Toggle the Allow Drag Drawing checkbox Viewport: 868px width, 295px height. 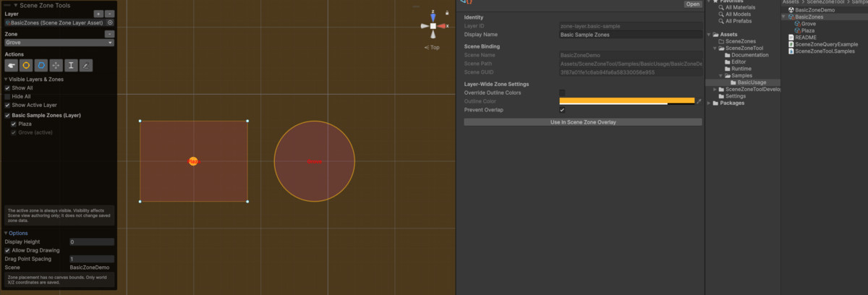7,250
